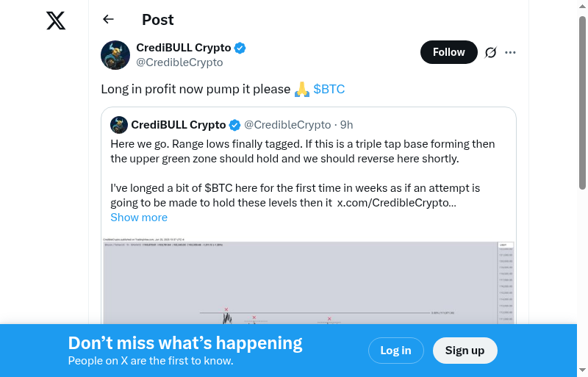Viewport: 588px width, 377px height.
Task: Click the scrollbar down arrow
Action: [x=582, y=370]
